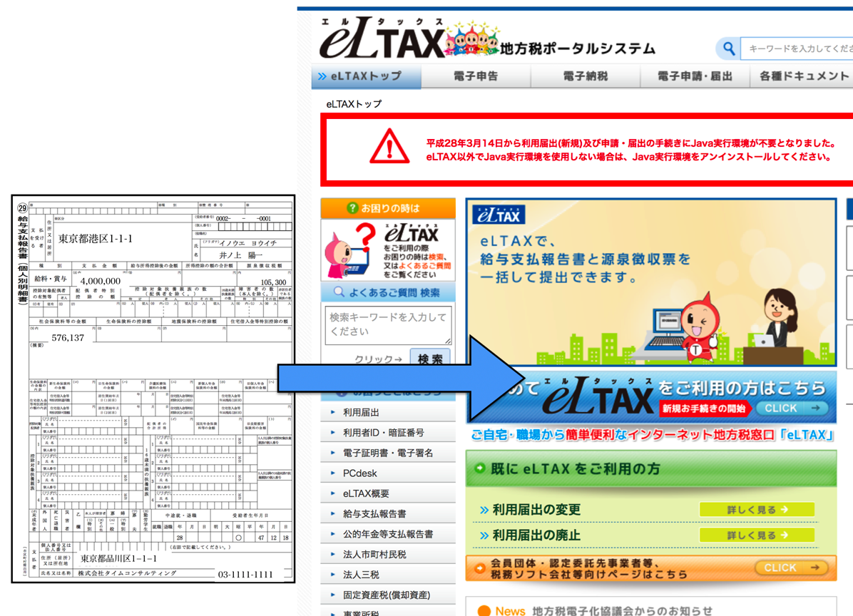This screenshot has height=616, width=853.
Task: Click the 利用届出の変更 heading link
Action: [536, 510]
